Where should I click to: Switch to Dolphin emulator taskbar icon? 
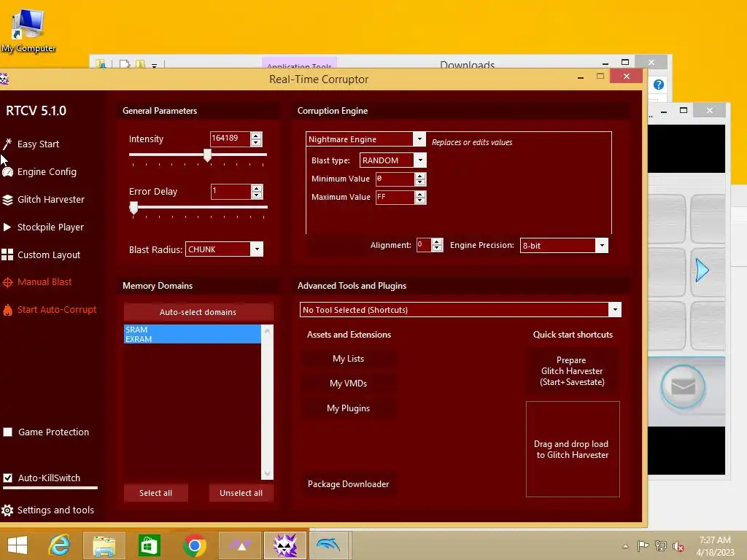pos(329,545)
